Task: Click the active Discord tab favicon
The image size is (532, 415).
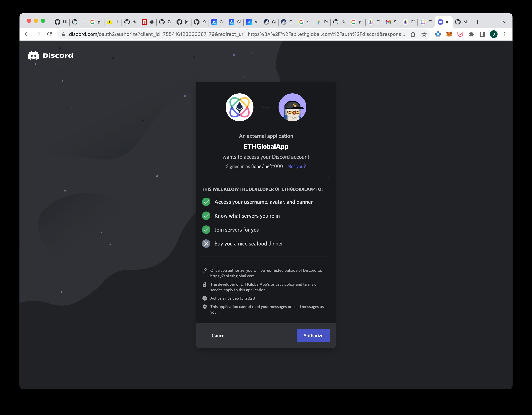Action: point(440,22)
